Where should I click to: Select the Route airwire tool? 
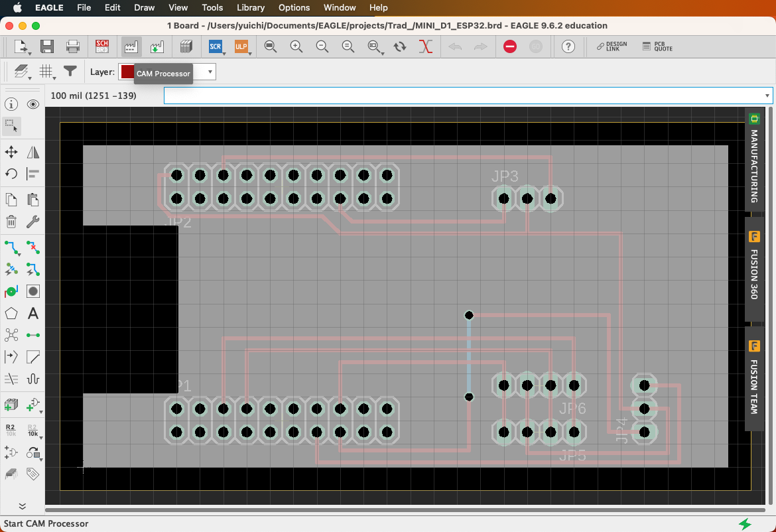[x=11, y=247]
